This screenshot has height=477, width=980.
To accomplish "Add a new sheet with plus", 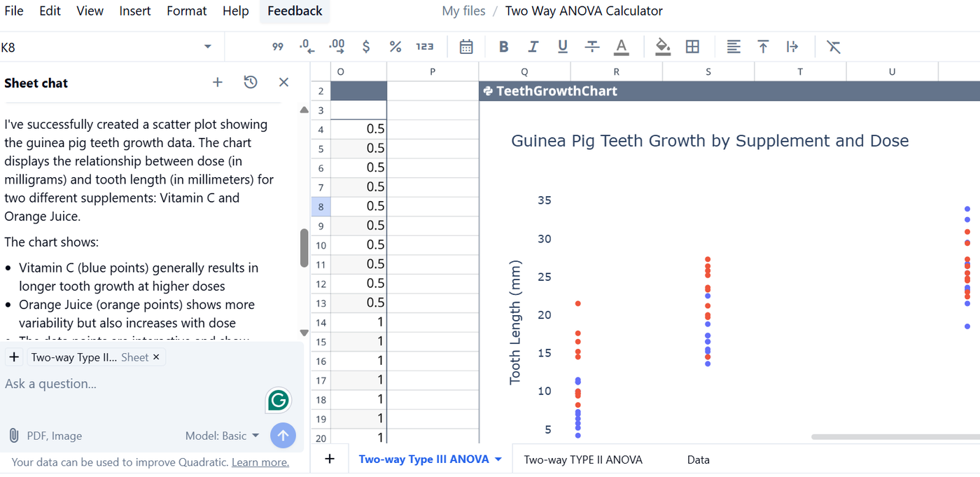I will click(x=330, y=459).
